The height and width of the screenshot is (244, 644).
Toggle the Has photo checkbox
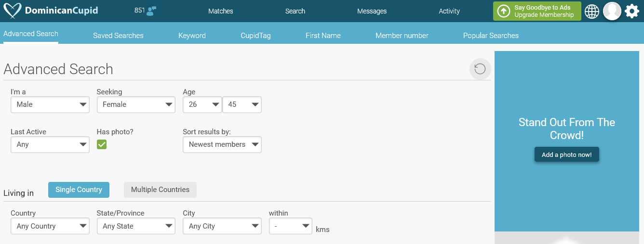click(x=102, y=144)
